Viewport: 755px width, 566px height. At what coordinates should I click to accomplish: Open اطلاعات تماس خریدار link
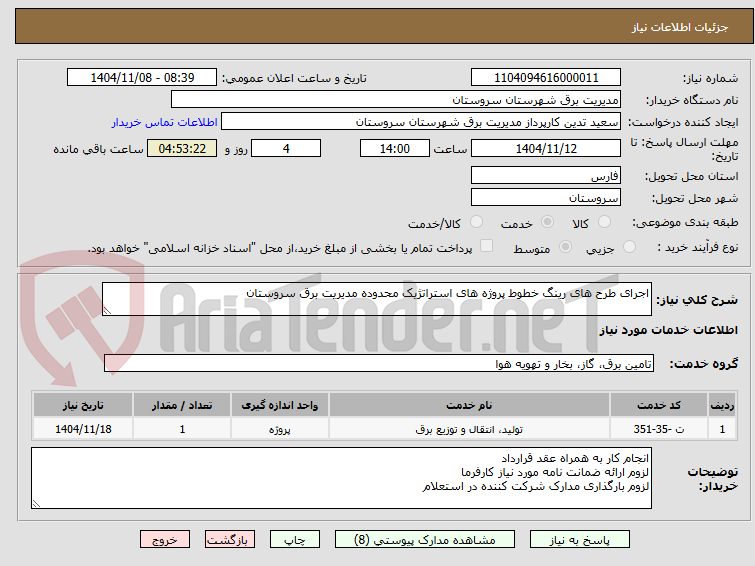165,122
